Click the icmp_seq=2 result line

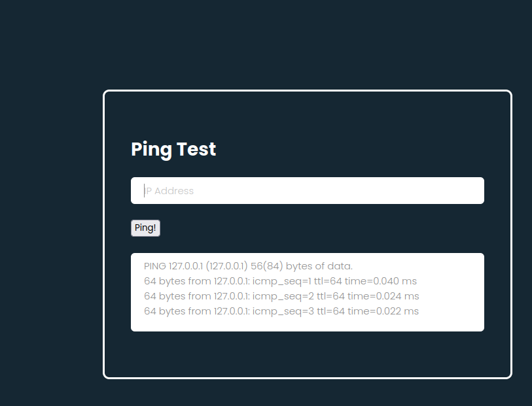coord(281,296)
